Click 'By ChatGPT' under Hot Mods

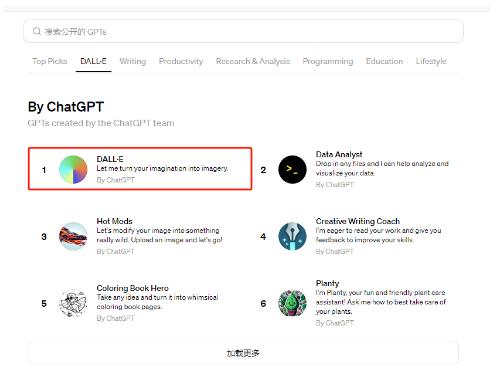(x=115, y=251)
